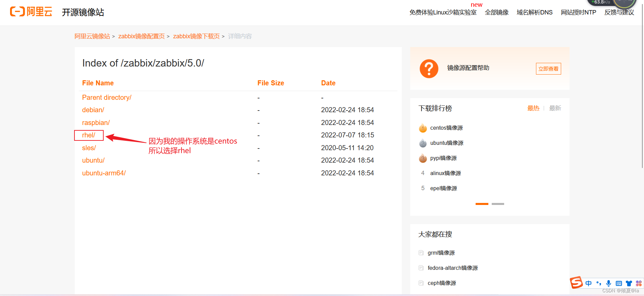
Task: Open the rhel/ directory
Action: click(x=89, y=135)
